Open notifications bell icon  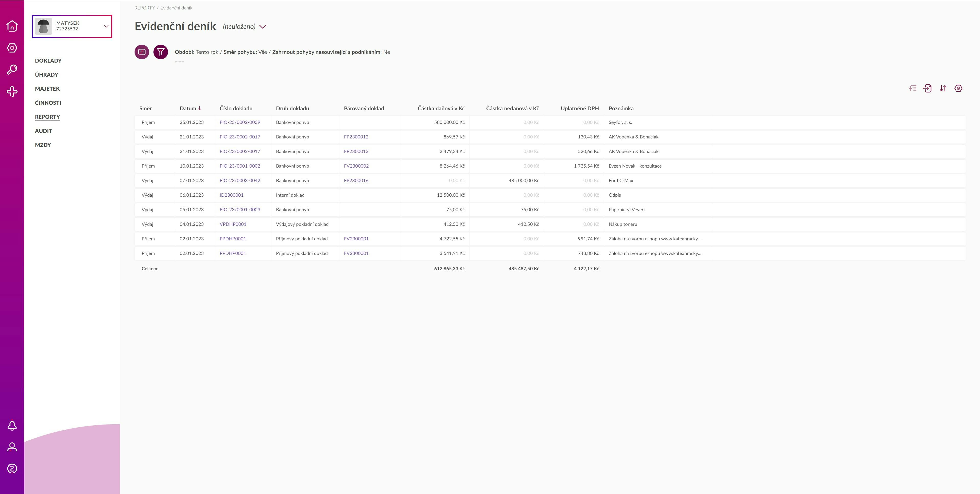(x=12, y=426)
